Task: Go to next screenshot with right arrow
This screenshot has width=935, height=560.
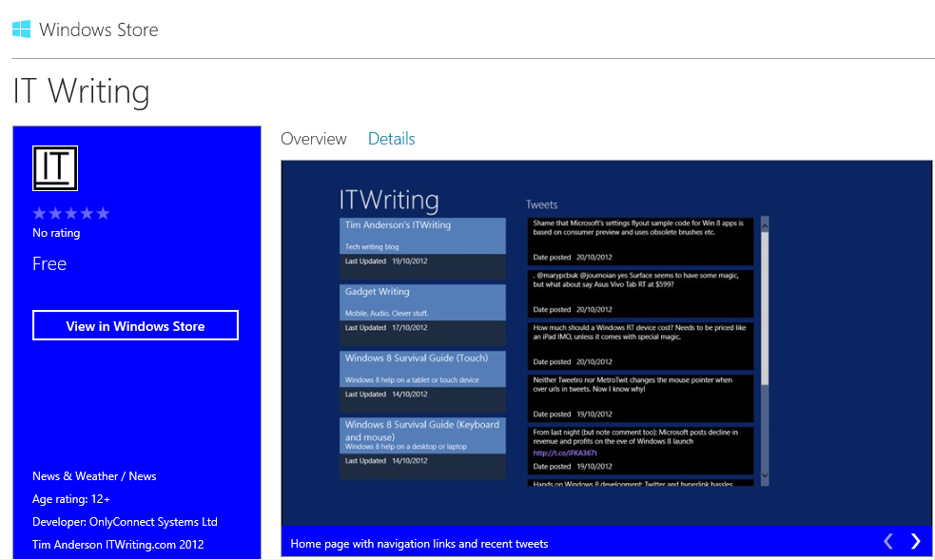Action: pyautogui.click(x=915, y=541)
